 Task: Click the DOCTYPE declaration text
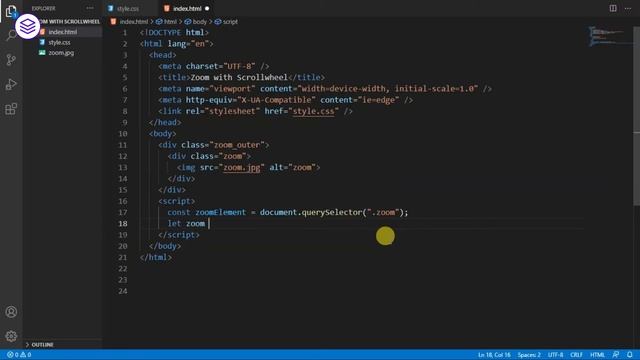(x=174, y=32)
